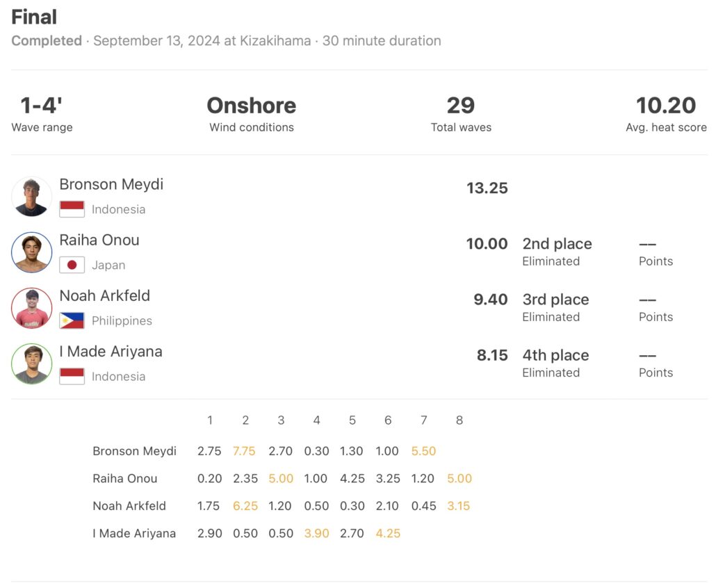716x588 pixels.
Task: Click Raiha Onou's avatar picture
Action: pyautogui.click(x=31, y=252)
